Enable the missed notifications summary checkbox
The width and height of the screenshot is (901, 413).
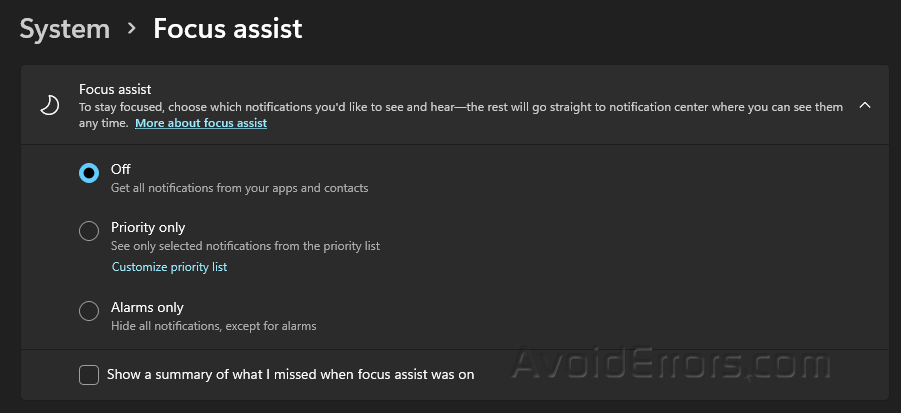(89, 375)
